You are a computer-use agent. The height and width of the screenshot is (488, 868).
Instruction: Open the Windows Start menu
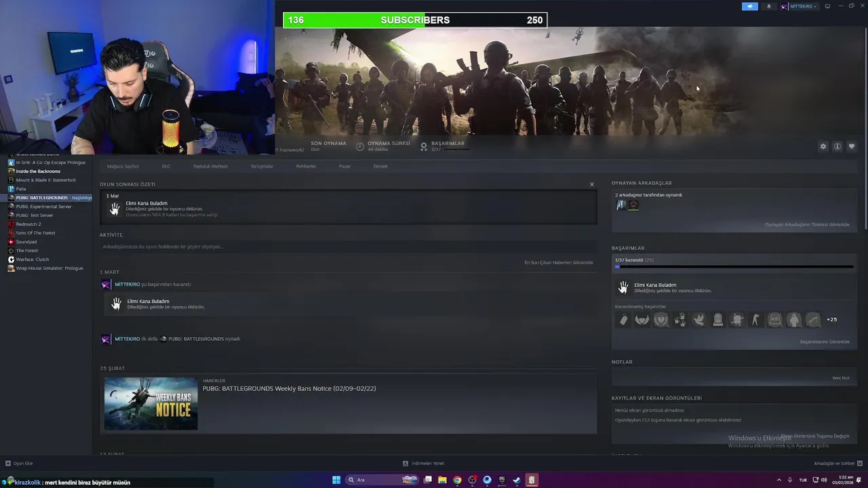coord(336,480)
